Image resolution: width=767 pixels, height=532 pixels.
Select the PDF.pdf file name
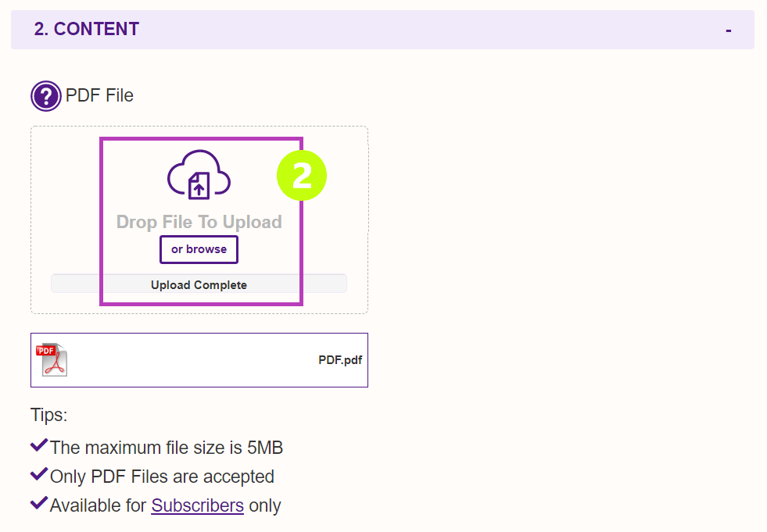point(340,360)
